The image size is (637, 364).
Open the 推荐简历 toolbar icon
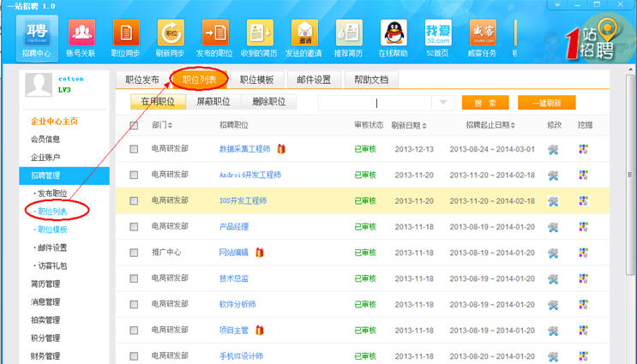(x=349, y=39)
